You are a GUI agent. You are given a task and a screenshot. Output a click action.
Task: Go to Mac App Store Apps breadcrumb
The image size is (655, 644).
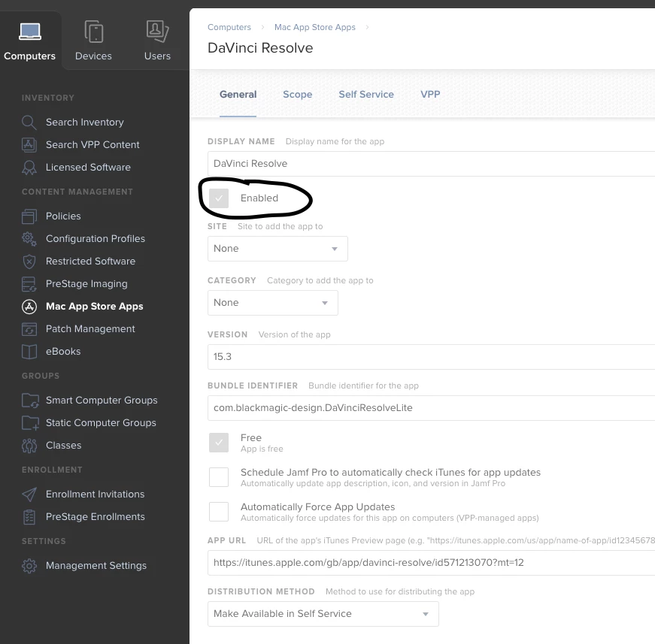[314, 27]
